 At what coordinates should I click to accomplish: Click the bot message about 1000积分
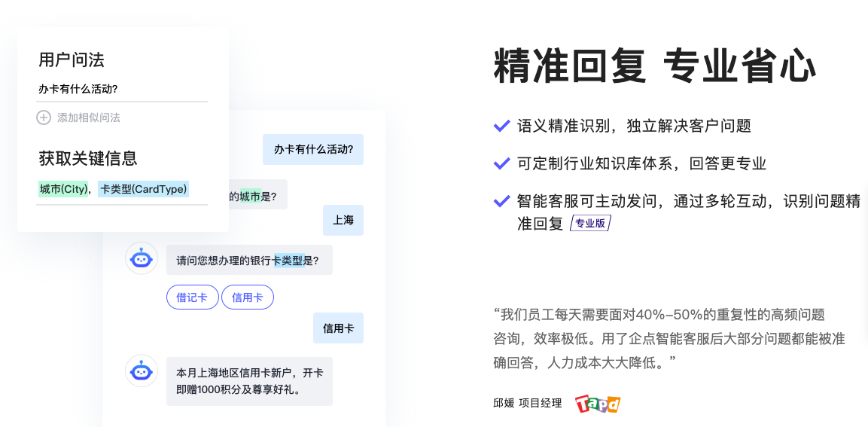tap(250, 381)
